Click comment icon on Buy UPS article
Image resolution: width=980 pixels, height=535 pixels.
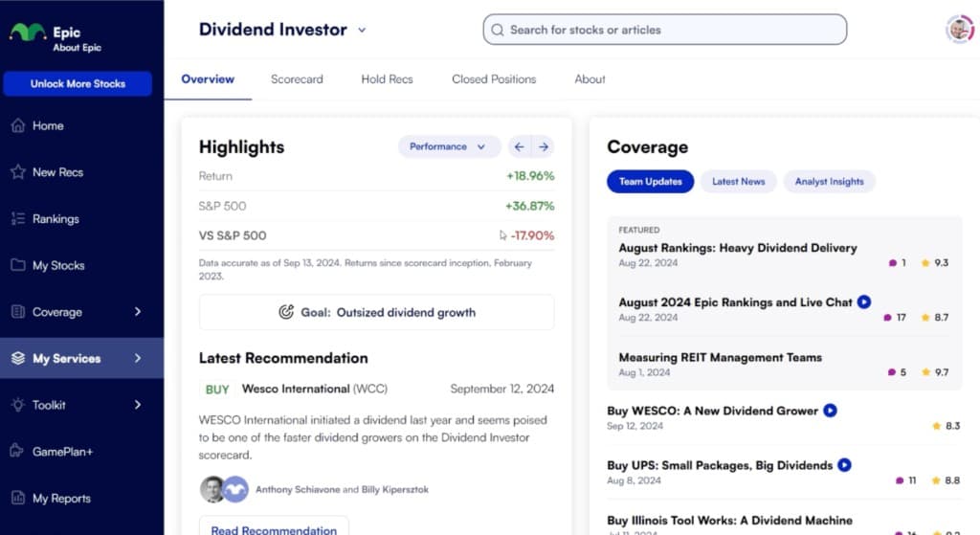(900, 480)
